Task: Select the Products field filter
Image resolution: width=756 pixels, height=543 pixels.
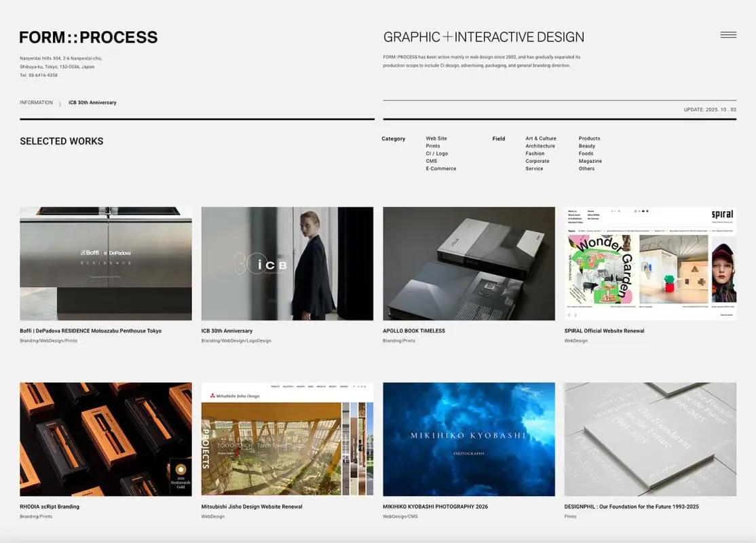Action: [x=589, y=138]
